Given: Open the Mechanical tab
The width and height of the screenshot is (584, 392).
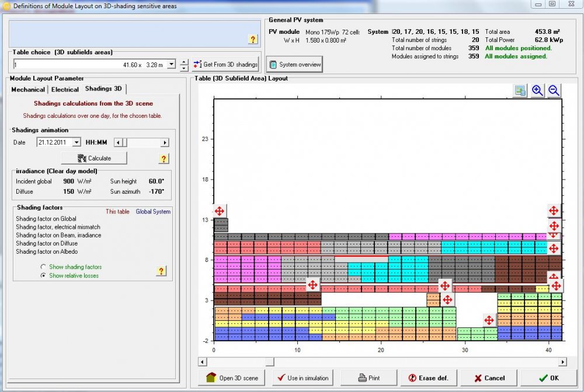Looking at the screenshot, I should [28, 89].
